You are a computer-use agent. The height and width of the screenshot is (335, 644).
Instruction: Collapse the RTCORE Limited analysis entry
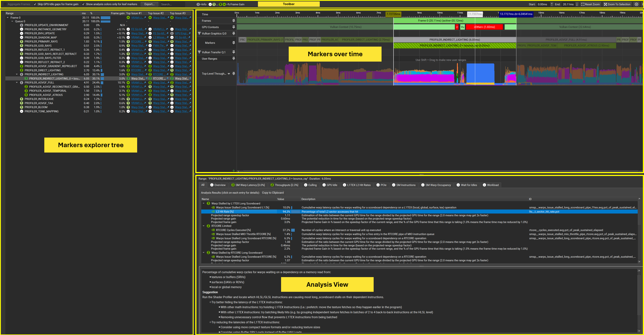pos(204,226)
